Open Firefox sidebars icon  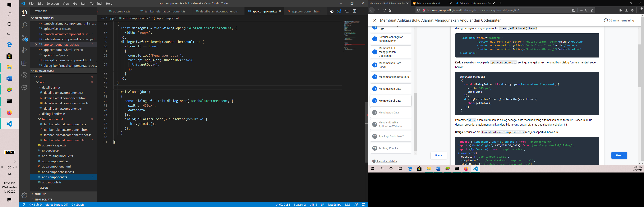(627, 10)
